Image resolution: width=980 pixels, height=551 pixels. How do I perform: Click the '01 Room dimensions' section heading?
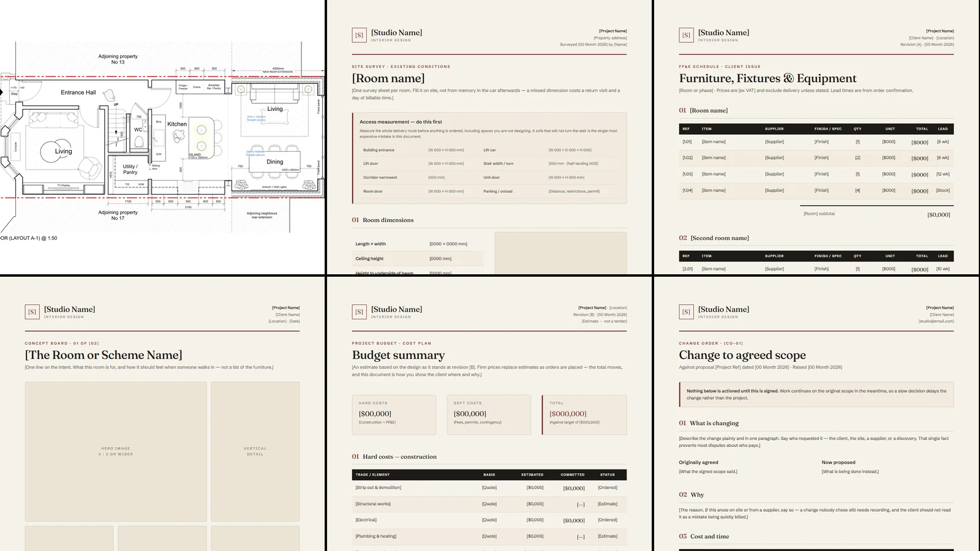pyautogui.click(x=383, y=220)
